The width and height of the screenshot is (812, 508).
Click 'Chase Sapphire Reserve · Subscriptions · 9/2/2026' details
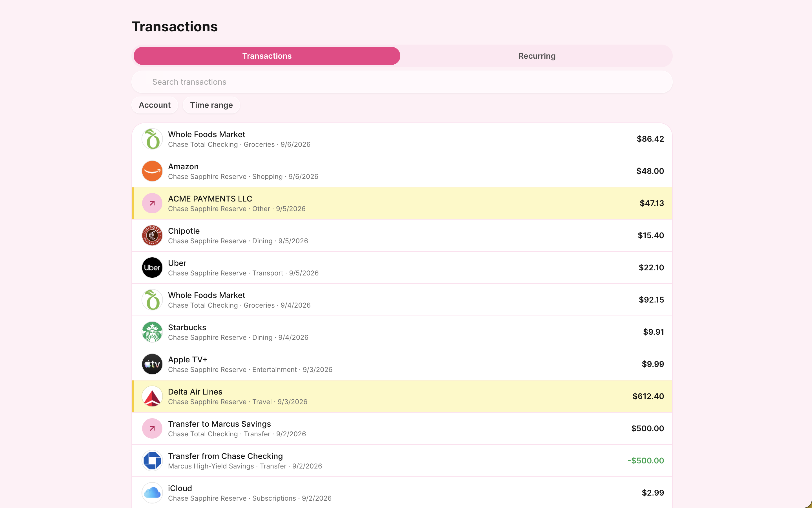250,499
